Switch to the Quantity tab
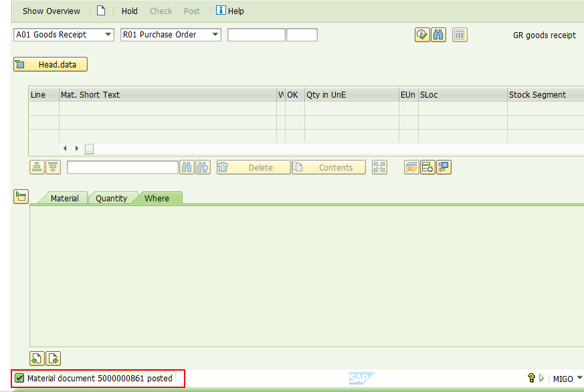 coord(112,198)
